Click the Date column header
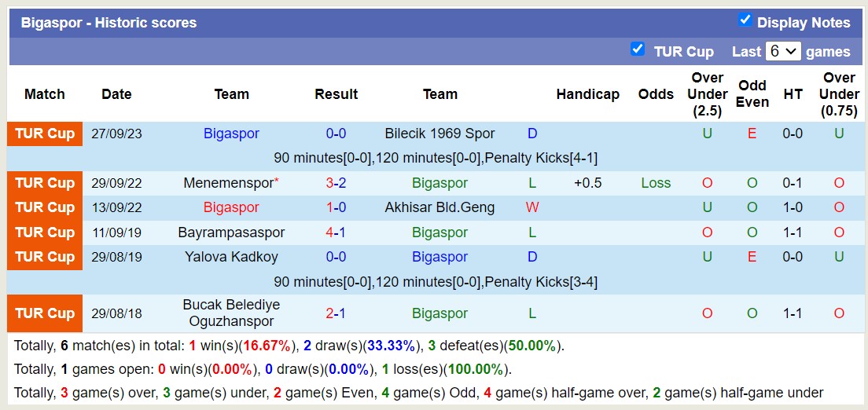 pos(117,94)
